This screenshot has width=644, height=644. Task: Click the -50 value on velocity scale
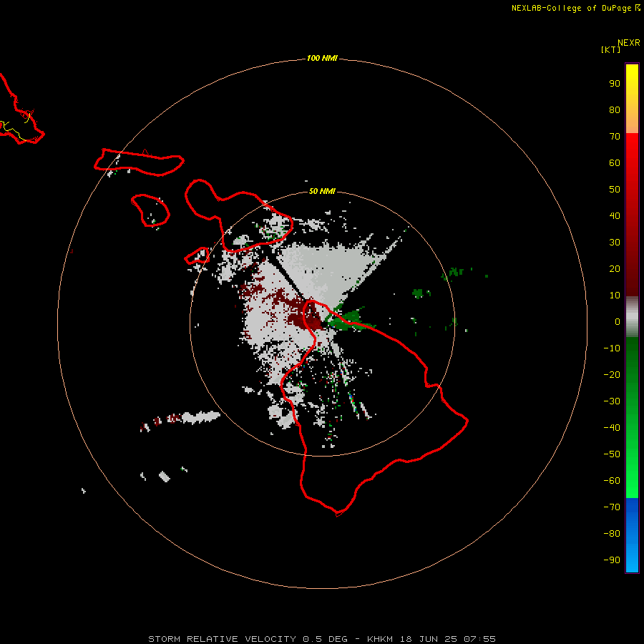coord(612,454)
